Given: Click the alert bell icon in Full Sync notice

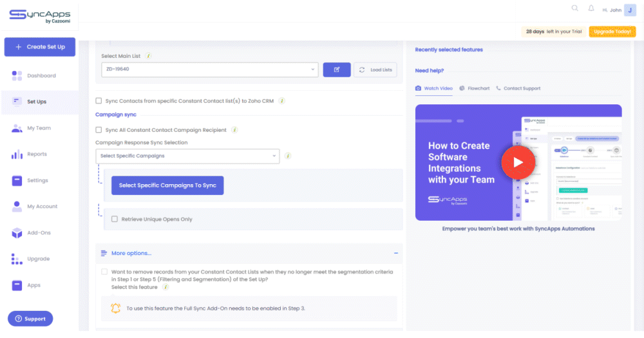Looking at the screenshot, I should [x=116, y=308].
